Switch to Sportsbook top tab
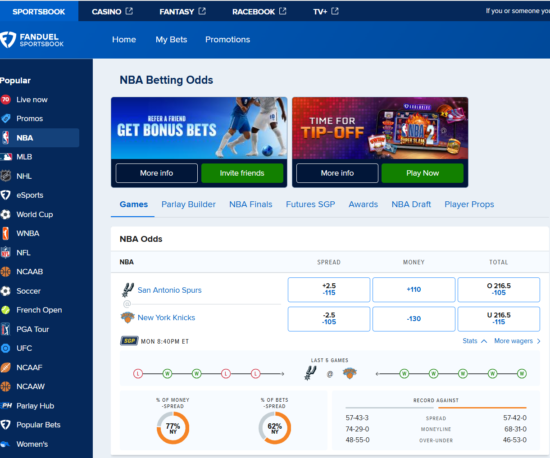Viewport: 550px width, 458px height. click(x=39, y=12)
